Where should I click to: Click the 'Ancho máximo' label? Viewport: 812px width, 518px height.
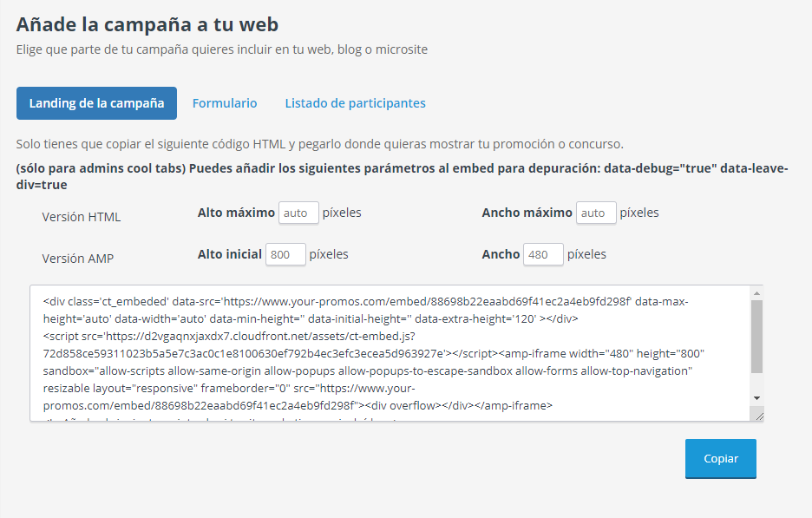[527, 213]
